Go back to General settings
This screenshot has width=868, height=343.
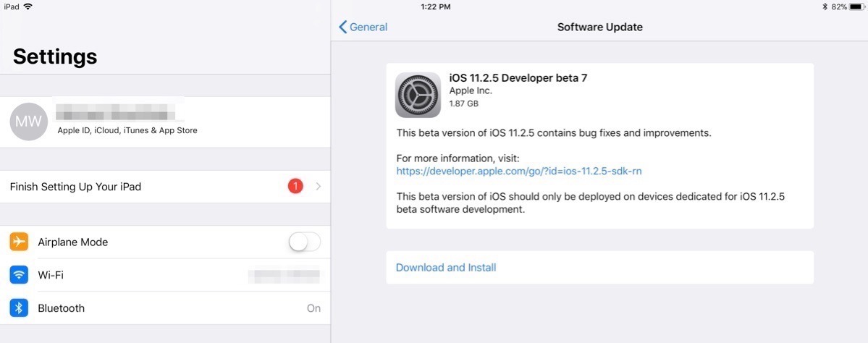pyautogui.click(x=363, y=27)
